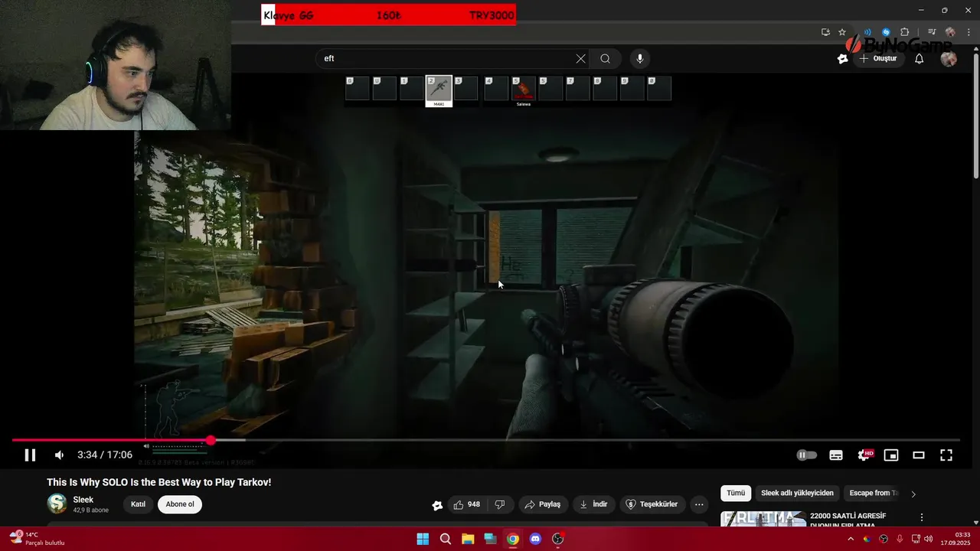980x551 pixels.
Task: Open the Chrome profile avatar
Action: point(950,32)
